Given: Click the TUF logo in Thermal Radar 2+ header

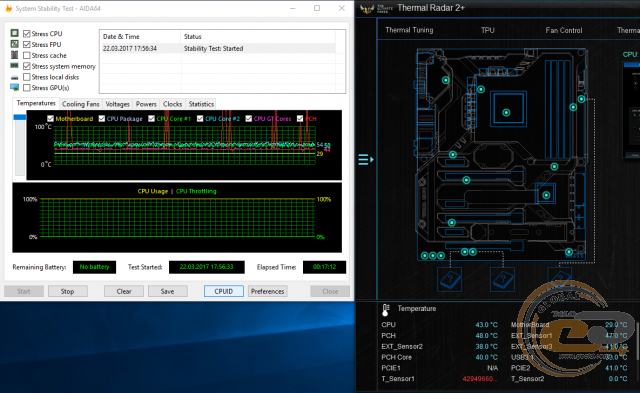Looking at the screenshot, I should pos(367,9).
